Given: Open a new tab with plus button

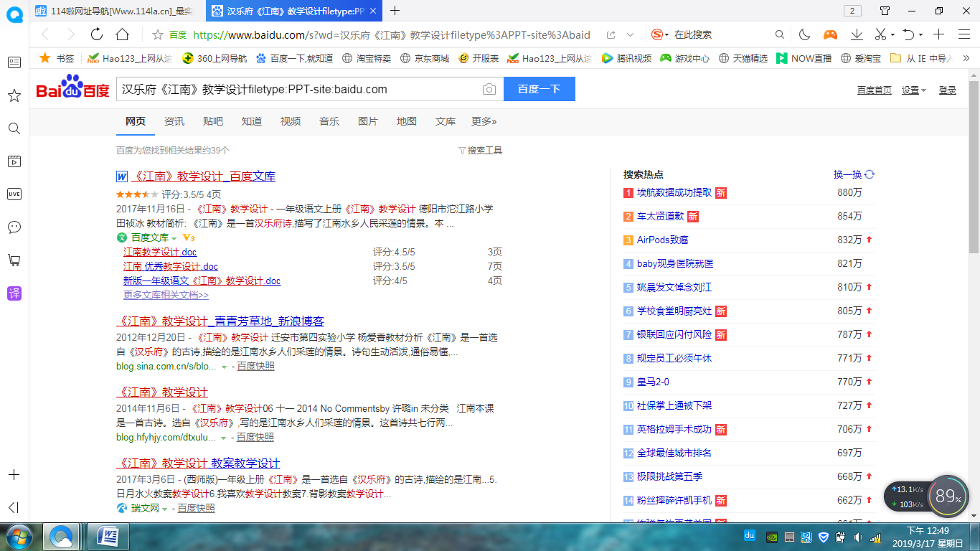Looking at the screenshot, I should (395, 11).
